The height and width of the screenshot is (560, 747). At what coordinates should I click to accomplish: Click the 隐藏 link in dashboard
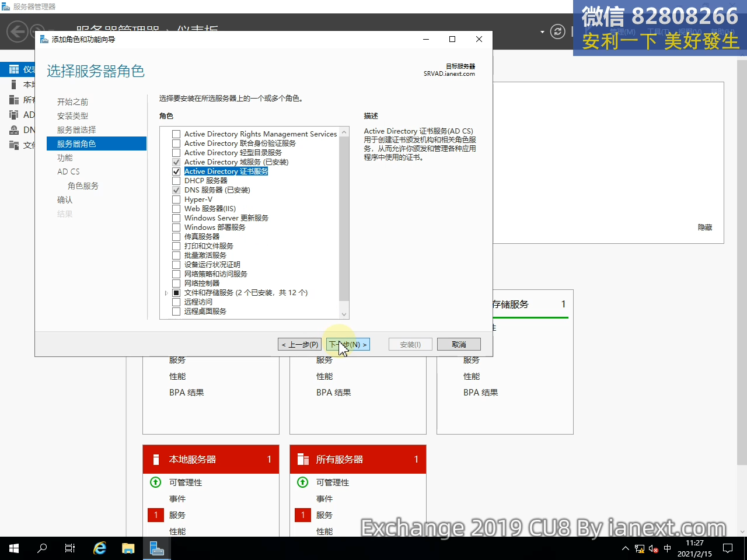pyautogui.click(x=705, y=228)
